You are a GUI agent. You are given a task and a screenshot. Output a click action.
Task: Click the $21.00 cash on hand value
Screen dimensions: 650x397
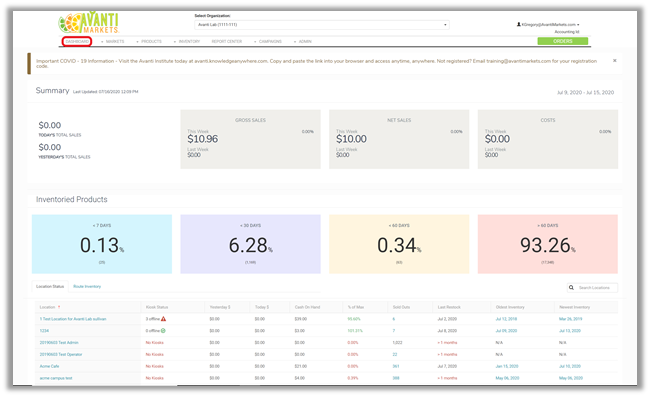pos(301,366)
